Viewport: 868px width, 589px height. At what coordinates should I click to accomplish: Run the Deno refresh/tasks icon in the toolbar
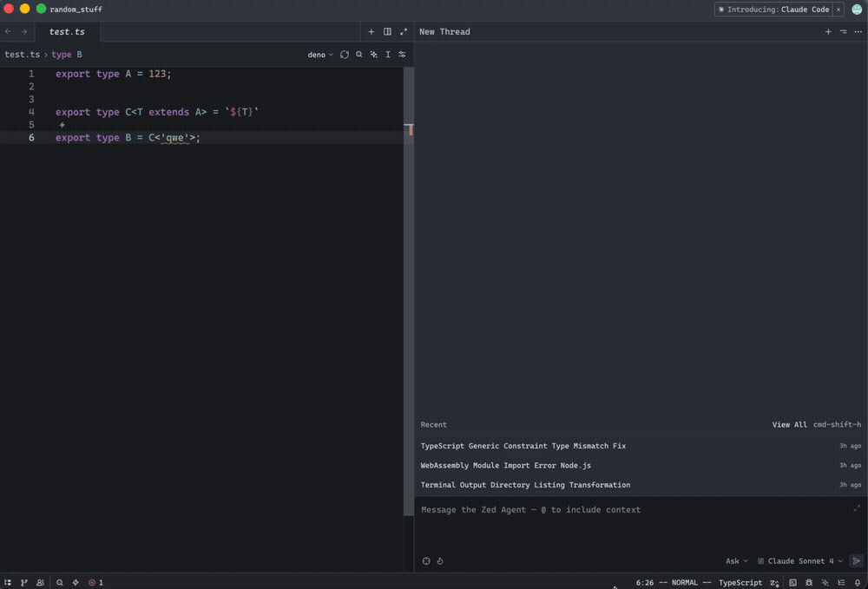point(345,54)
